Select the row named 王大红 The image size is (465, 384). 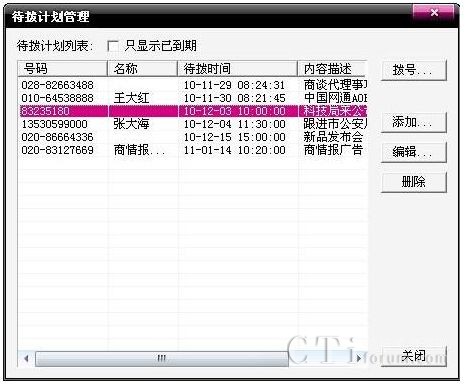(x=193, y=98)
